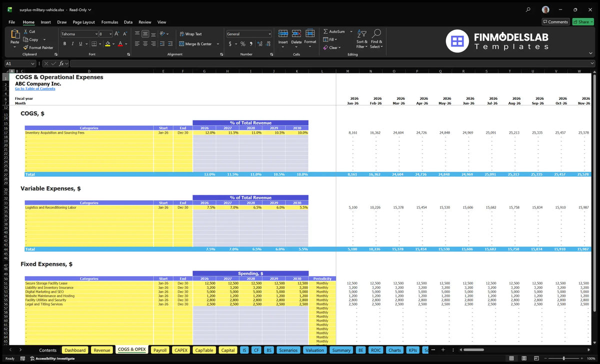Increase indent icon
The height and width of the screenshot is (364, 600).
tap(170, 44)
